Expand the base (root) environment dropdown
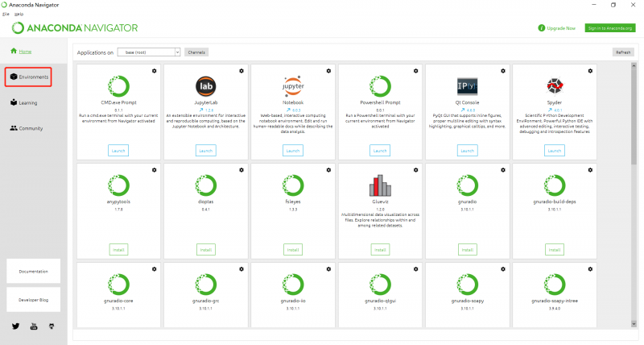644x345 pixels. click(148, 52)
